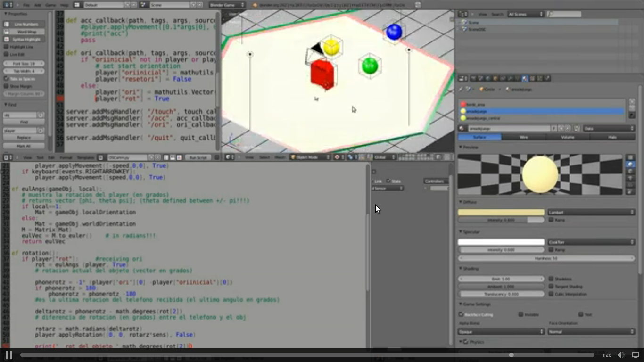Toggle the Backface Culling checkbox
644x362 pixels.
pos(461,314)
